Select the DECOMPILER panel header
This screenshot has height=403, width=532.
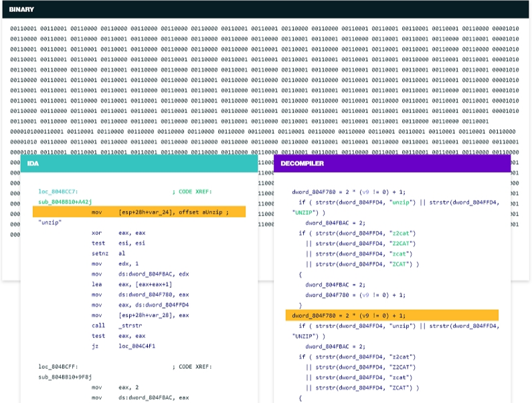[392, 163]
